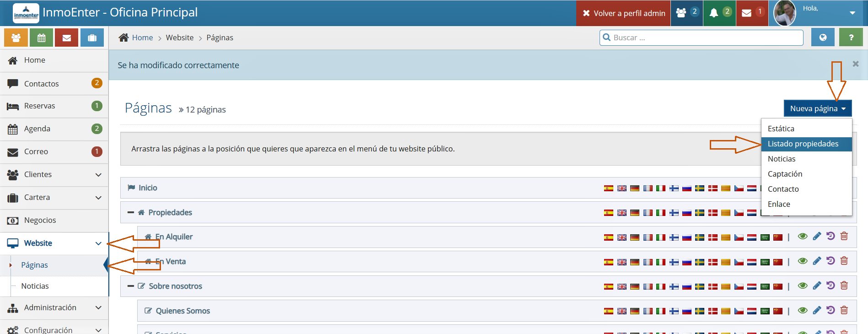Open the user account dropdown arrow
Viewport: 868px width, 334px height.
(x=852, y=13)
